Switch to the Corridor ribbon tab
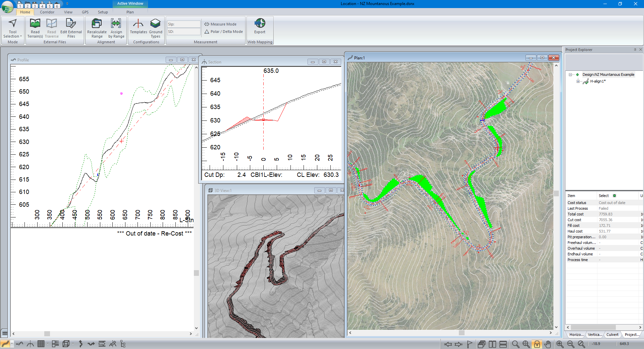644x349 pixels. tap(47, 12)
